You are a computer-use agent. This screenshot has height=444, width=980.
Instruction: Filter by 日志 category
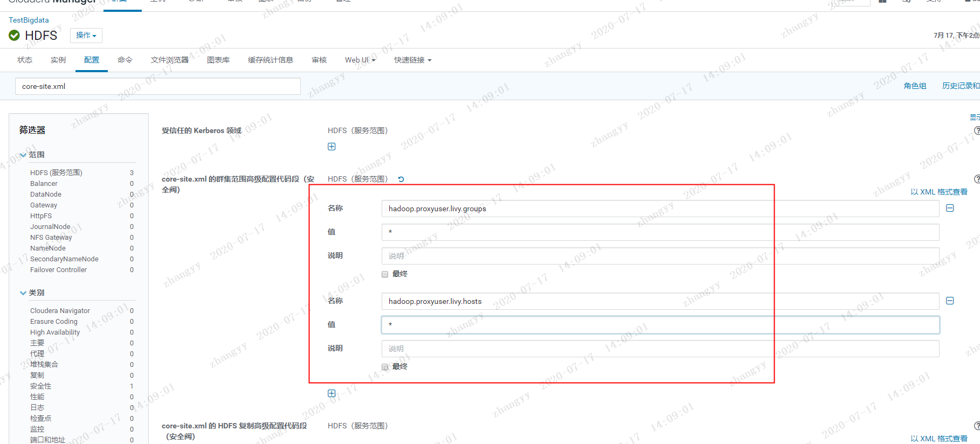(37, 408)
